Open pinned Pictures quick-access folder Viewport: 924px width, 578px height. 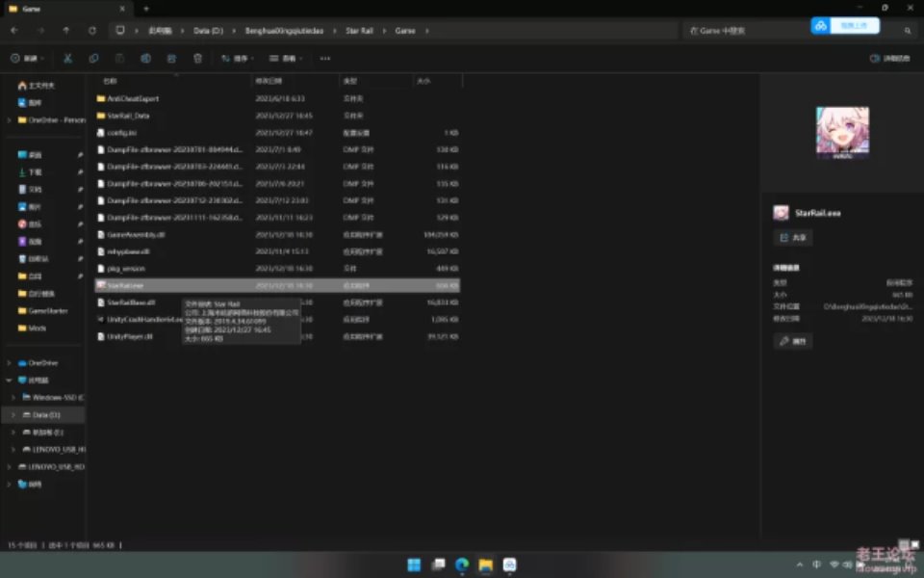click(30, 206)
